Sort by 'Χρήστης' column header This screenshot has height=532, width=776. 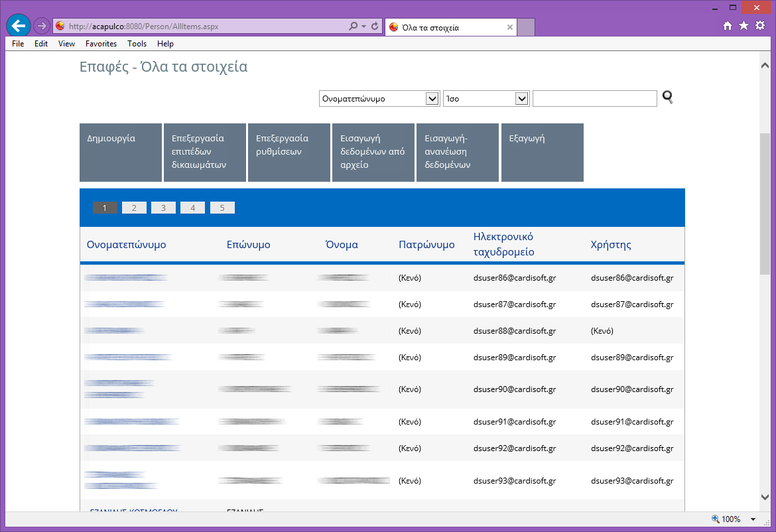point(611,245)
